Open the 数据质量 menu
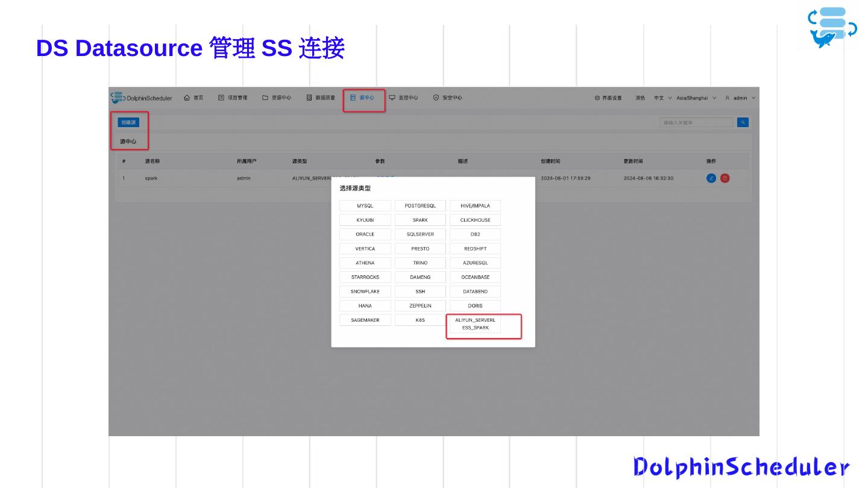 coord(321,98)
